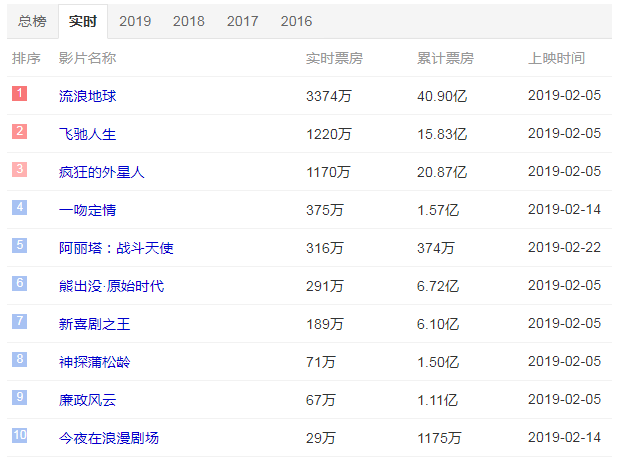Click the release date of 流浪地球
Image resolution: width=618 pixels, height=458 pixels.
point(564,95)
